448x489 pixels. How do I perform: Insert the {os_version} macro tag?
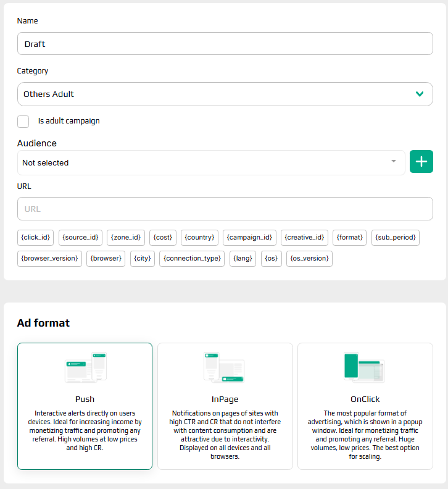[309, 259]
